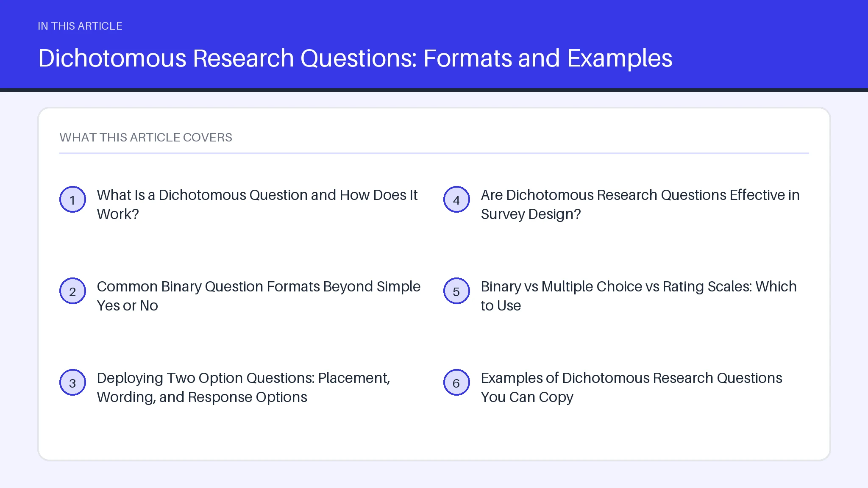
Task: Click the number 6 circle badge
Action: 456,383
